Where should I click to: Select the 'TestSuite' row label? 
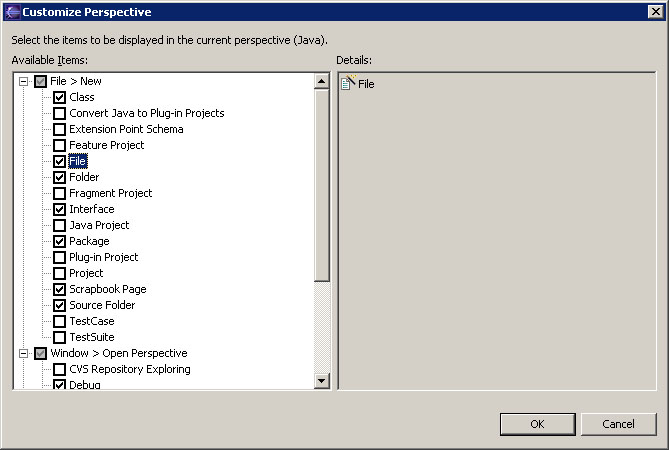click(x=92, y=337)
